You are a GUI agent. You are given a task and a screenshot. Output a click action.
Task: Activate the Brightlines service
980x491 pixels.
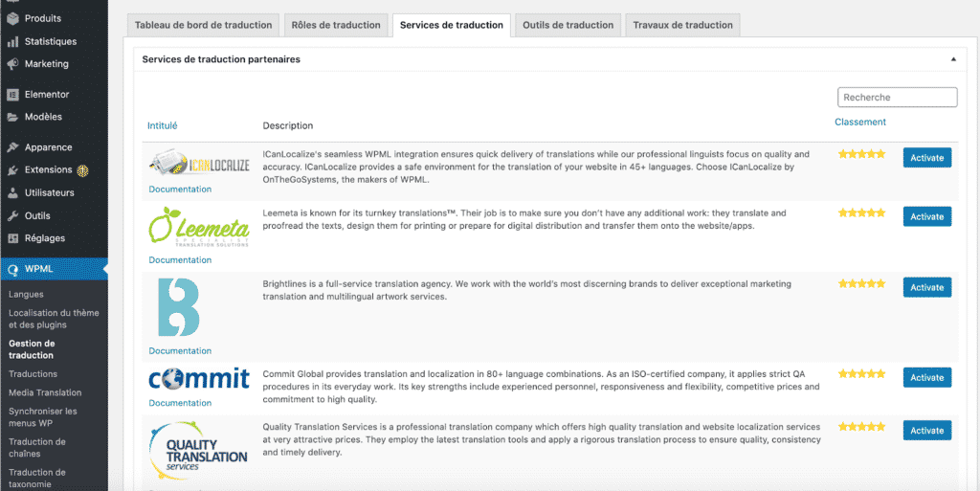pos(926,287)
